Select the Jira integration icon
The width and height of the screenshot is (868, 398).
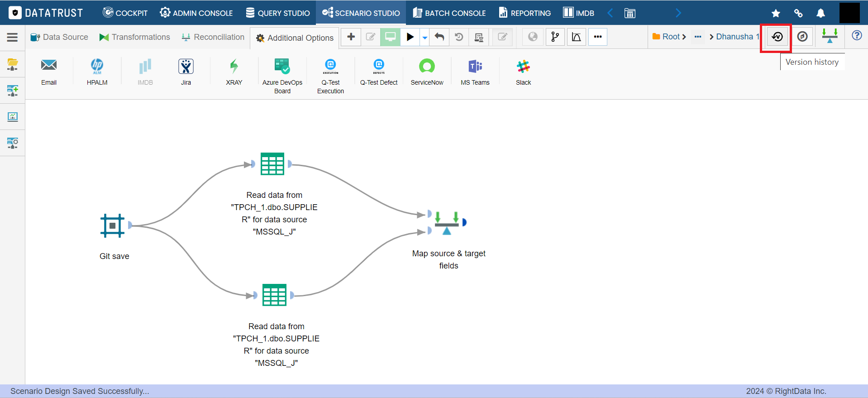coord(186,72)
